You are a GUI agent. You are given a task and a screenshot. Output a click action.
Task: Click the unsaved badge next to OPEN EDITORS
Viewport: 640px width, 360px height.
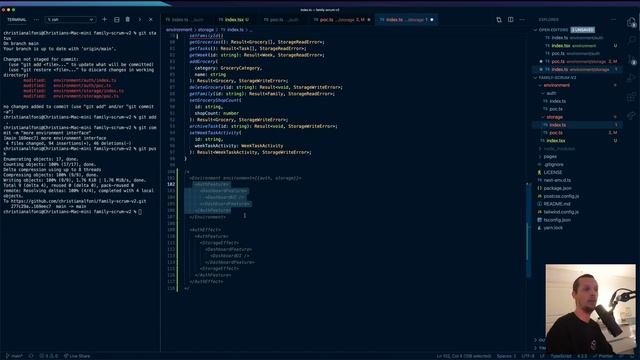pyautogui.click(x=582, y=30)
